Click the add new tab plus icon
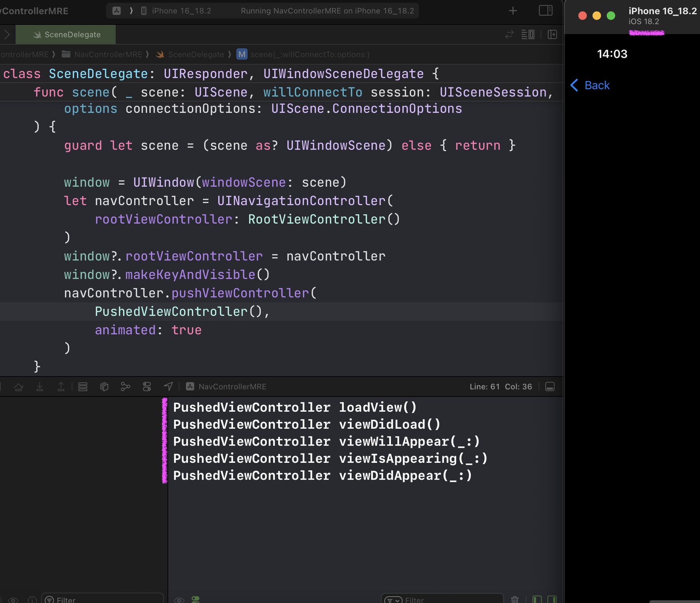 (x=513, y=11)
